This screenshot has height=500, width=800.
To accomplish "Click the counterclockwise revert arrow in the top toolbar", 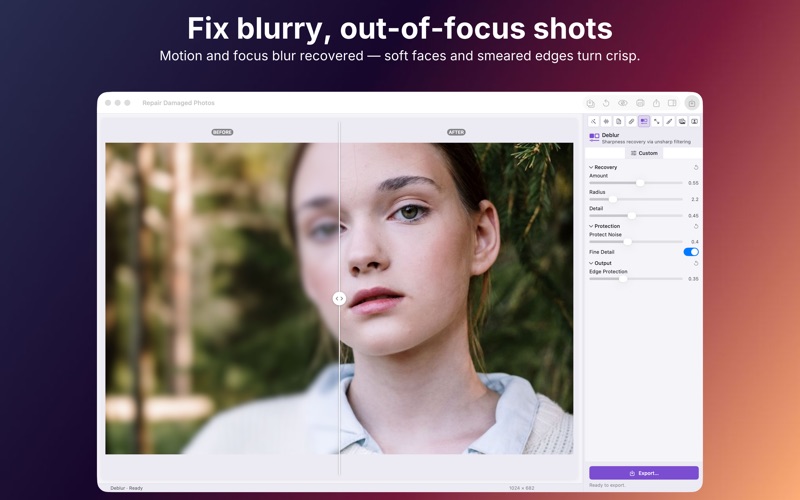I will (606, 103).
